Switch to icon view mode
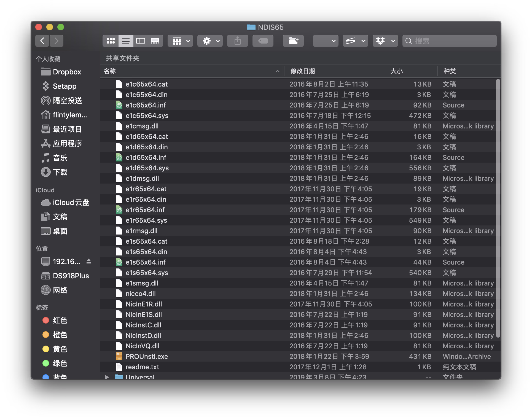 pos(111,41)
